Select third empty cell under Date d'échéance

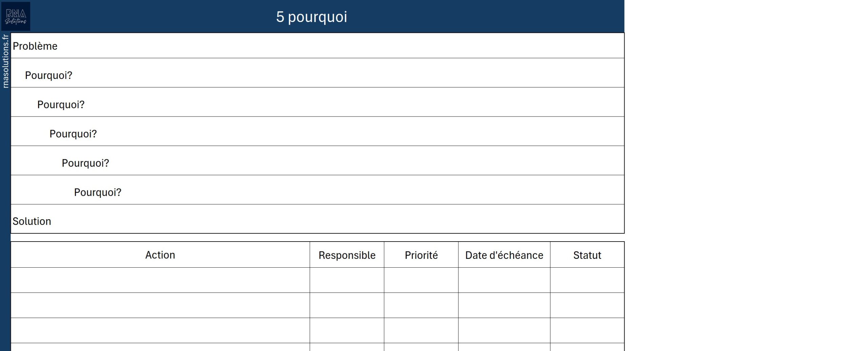tap(504, 330)
